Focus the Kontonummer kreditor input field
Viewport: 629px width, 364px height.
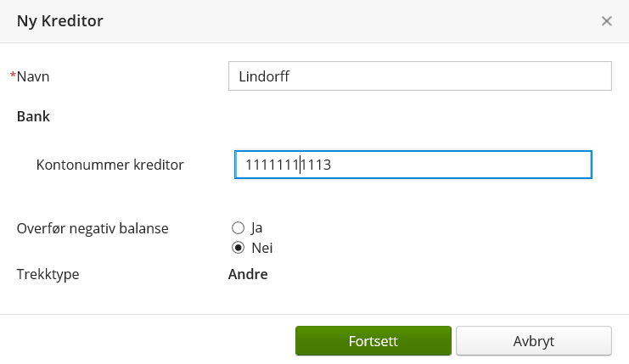click(x=413, y=165)
